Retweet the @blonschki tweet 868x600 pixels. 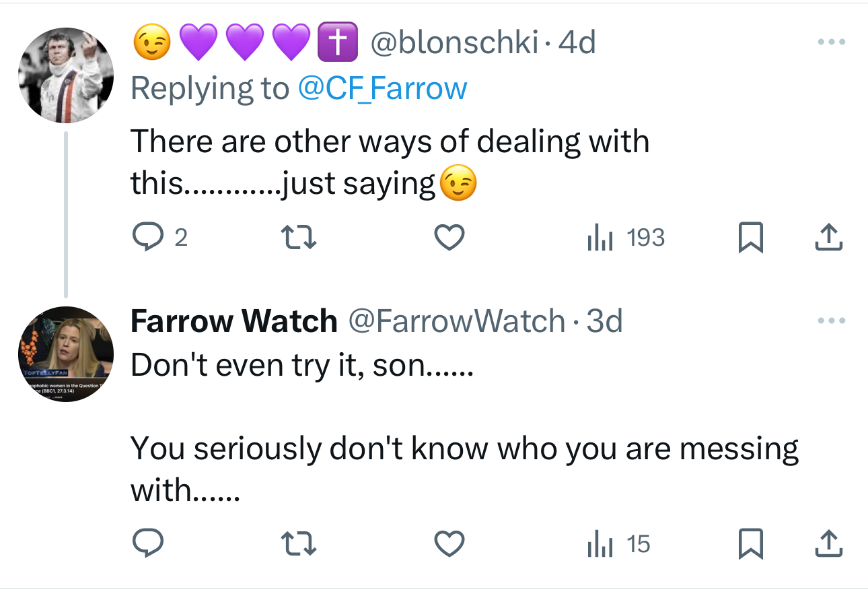click(297, 238)
